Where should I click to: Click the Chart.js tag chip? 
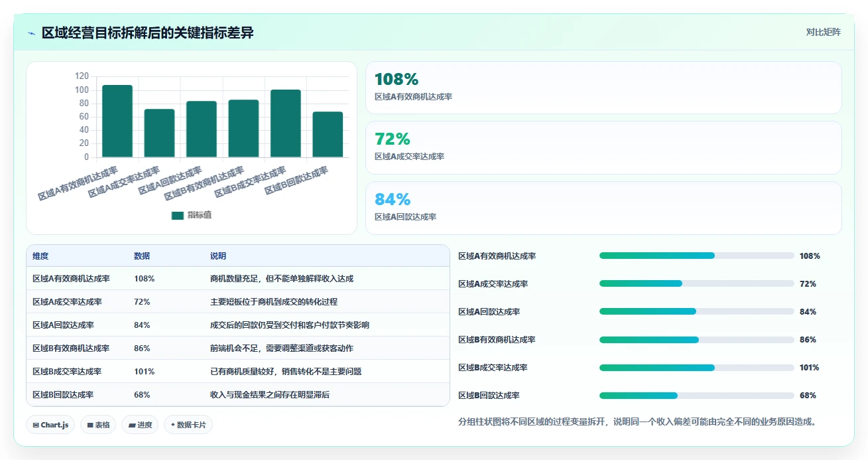click(50, 425)
